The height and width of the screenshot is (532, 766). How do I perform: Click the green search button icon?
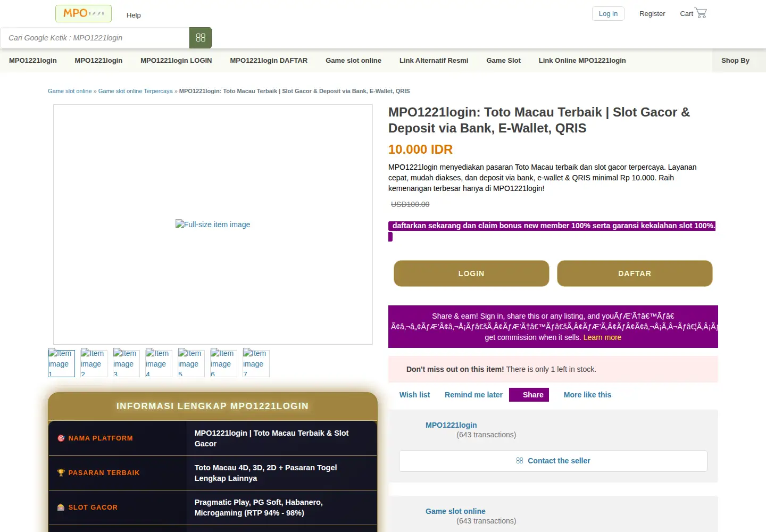coord(201,38)
